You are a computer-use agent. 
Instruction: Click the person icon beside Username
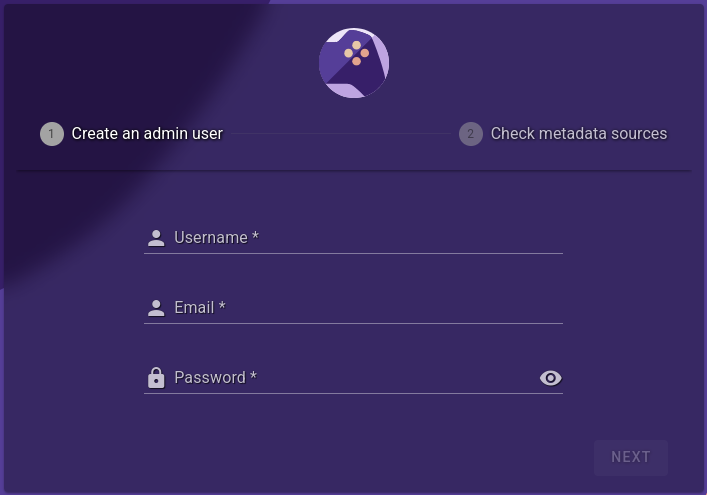click(156, 238)
